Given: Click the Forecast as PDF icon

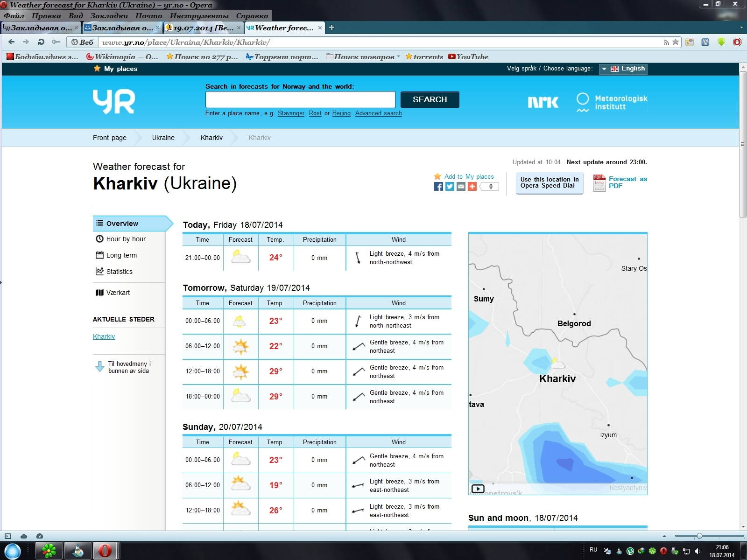Looking at the screenshot, I should point(599,183).
